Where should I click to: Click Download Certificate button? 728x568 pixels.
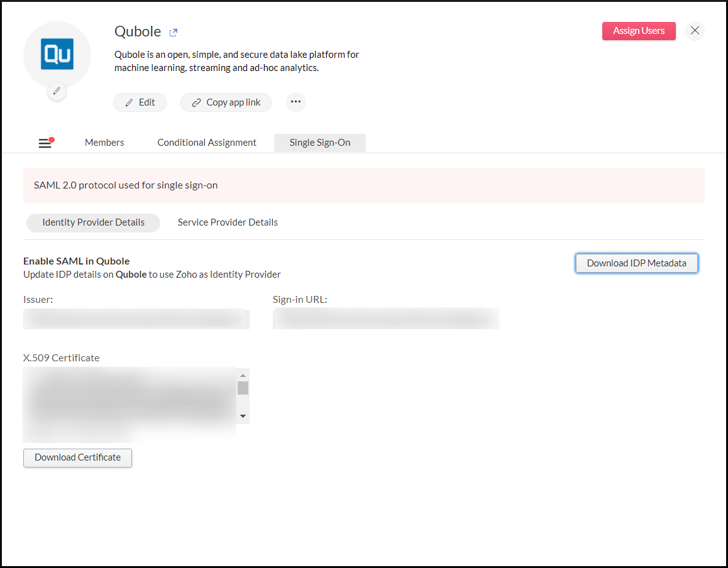point(77,457)
